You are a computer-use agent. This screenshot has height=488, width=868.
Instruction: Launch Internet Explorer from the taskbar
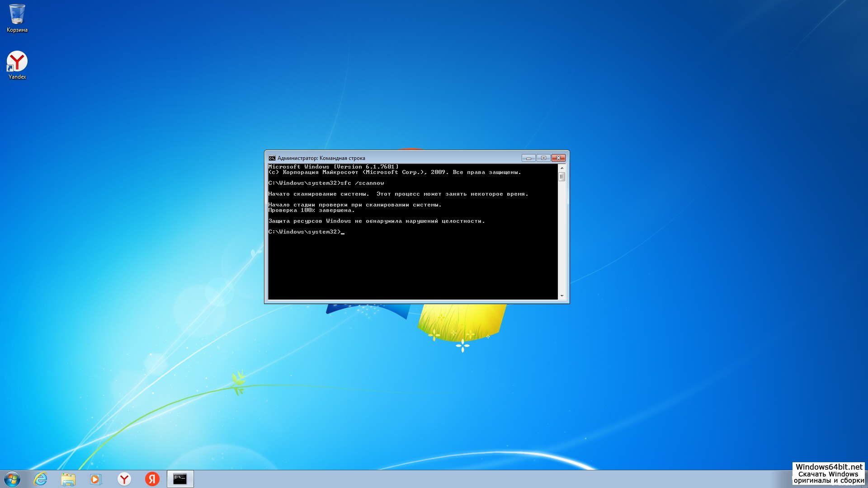click(41, 479)
